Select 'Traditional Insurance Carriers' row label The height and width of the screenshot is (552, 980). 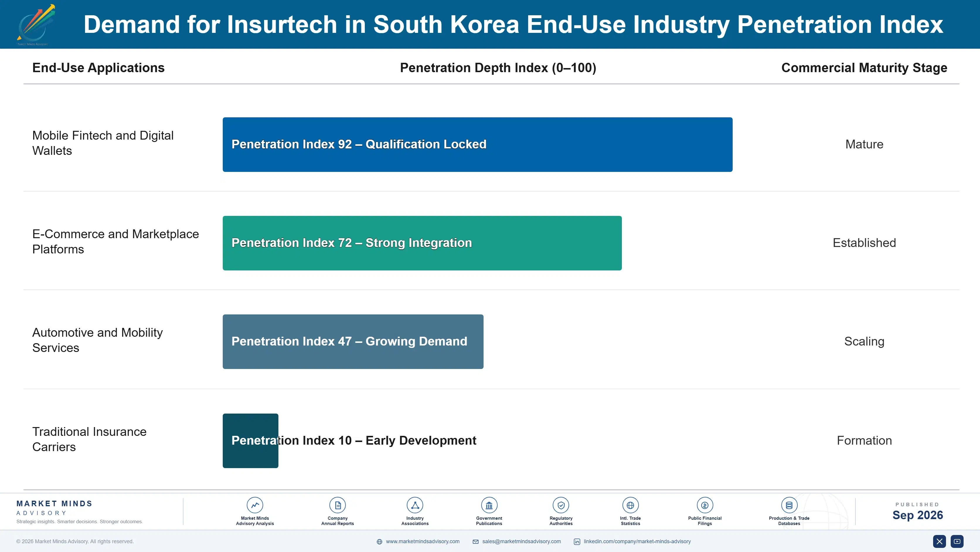pyautogui.click(x=89, y=439)
